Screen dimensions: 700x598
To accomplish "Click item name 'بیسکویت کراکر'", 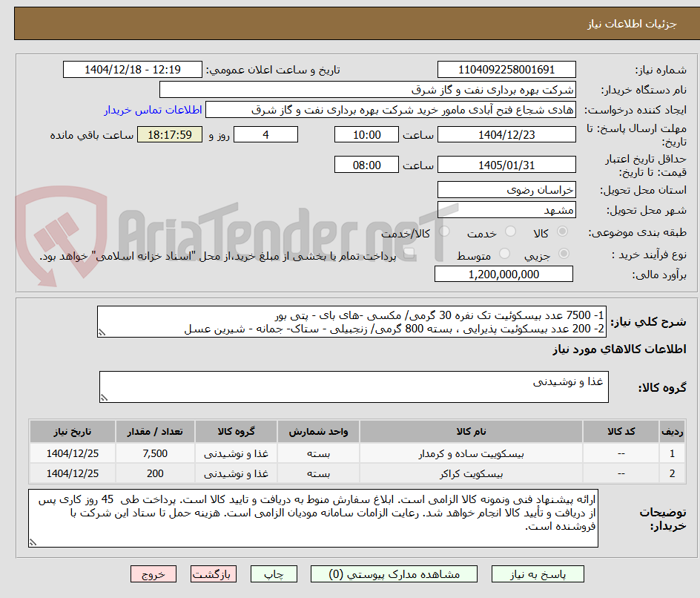I will tap(471, 474).
